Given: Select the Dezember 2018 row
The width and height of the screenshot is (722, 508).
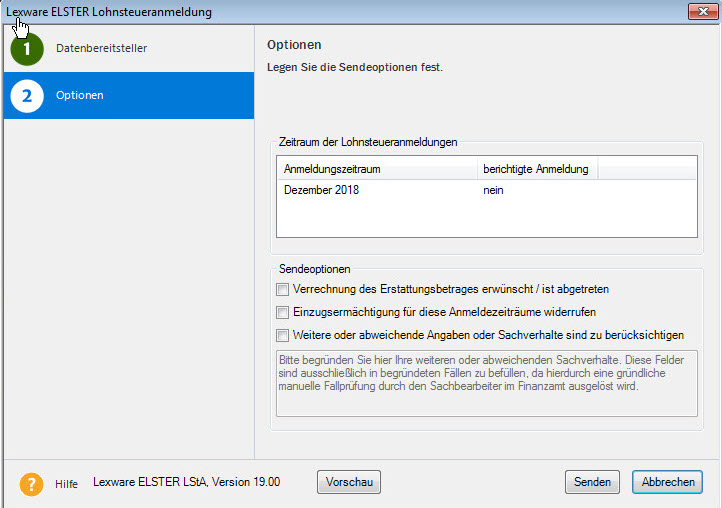Looking at the screenshot, I should click(322, 191).
